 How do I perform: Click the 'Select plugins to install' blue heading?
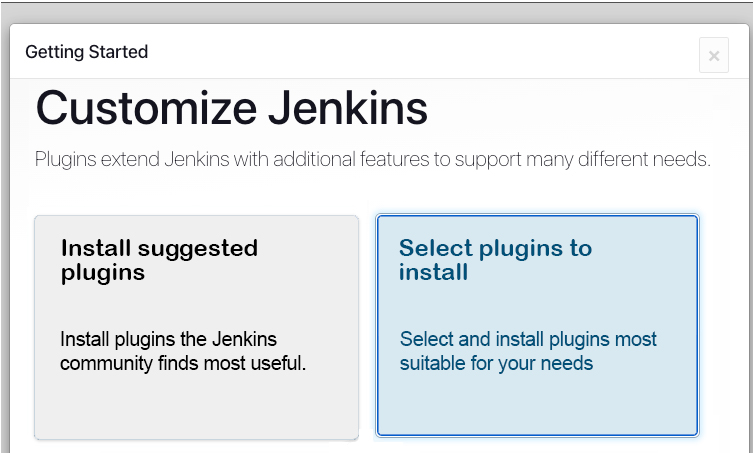coord(495,260)
